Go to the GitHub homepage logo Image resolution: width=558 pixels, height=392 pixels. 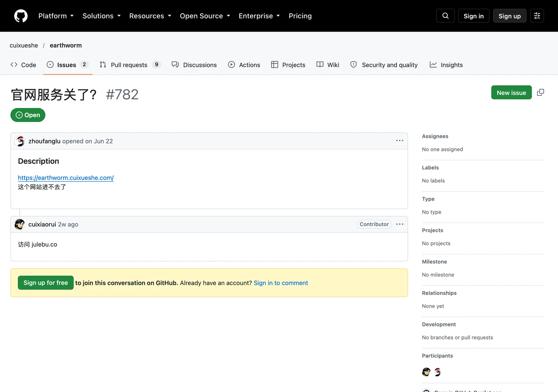tap(21, 16)
